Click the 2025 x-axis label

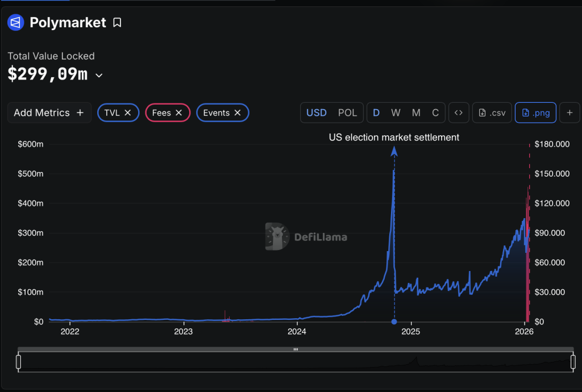pos(410,332)
